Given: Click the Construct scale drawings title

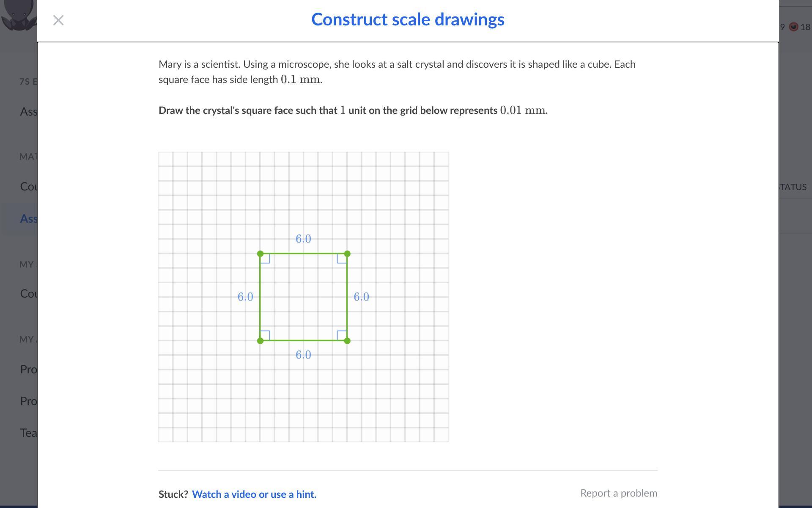Looking at the screenshot, I should [x=408, y=19].
